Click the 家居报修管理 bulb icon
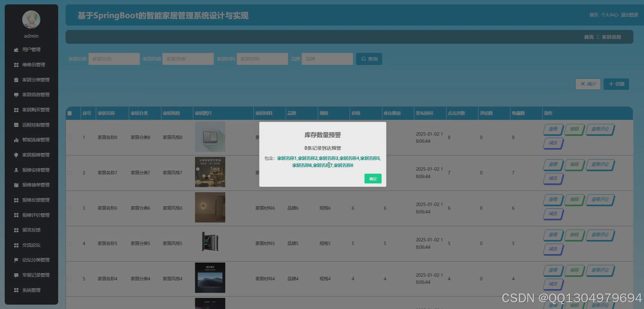The image size is (644, 309). point(16,155)
